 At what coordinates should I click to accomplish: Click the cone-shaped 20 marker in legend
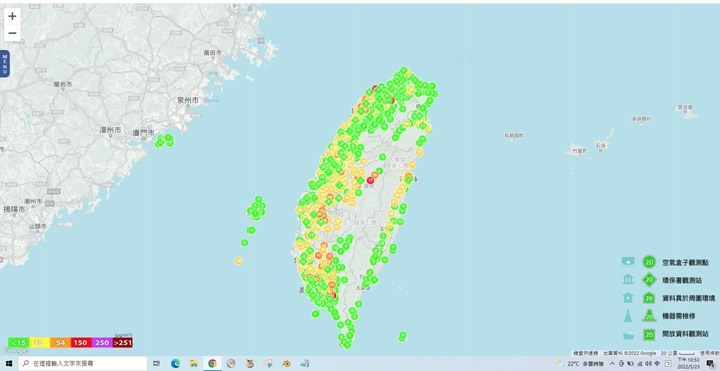649,315
